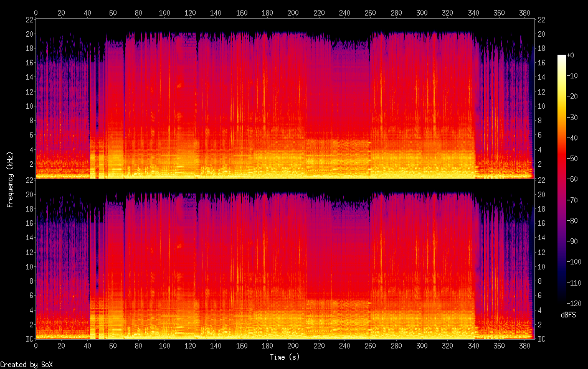Screen dimensions: 588x369
Task: Select the 100 tick on the bottom time axis
Action: pyautogui.click(x=164, y=346)
